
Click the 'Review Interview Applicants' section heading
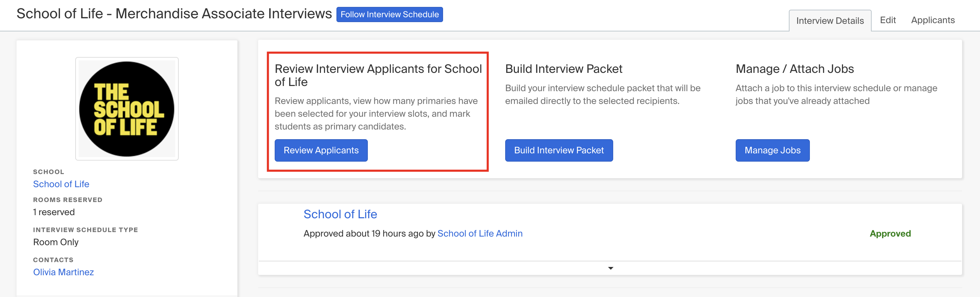pyautogui.click(x=378, y=75)
